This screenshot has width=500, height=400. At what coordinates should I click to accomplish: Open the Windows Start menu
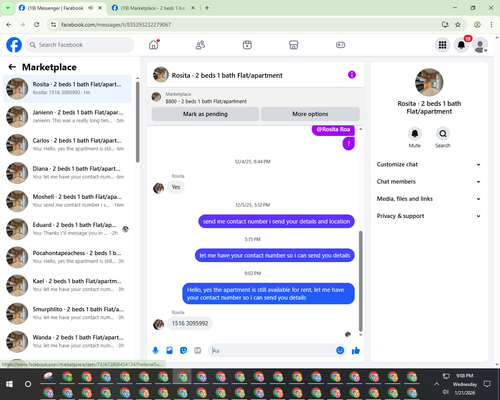click(9, 384)
